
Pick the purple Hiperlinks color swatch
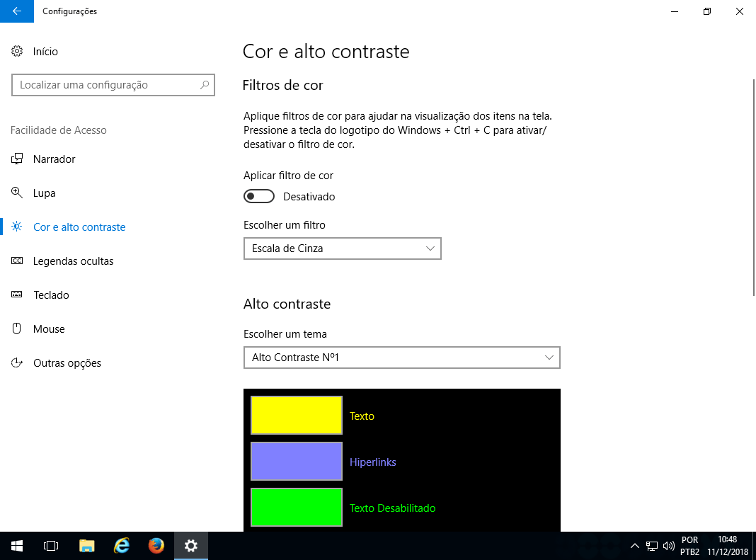coord(297,462)
